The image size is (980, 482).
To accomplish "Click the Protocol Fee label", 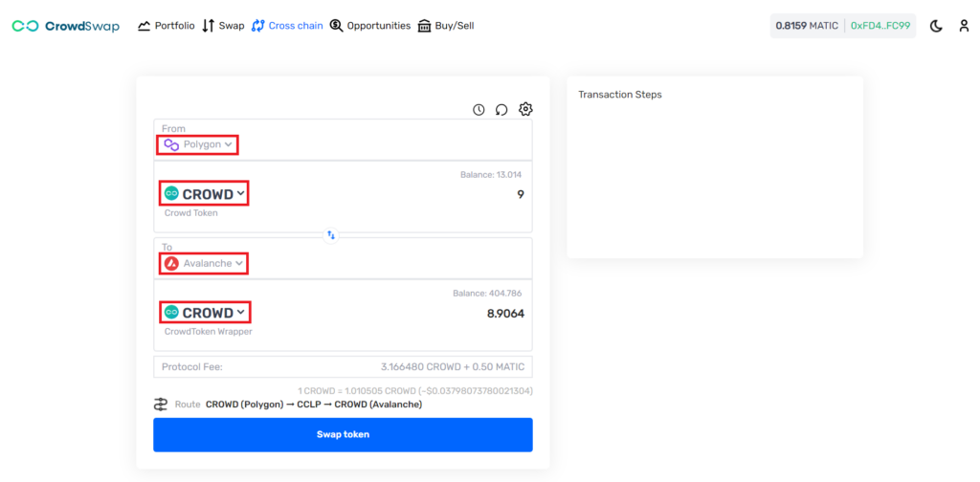I will tap(191, 366).
